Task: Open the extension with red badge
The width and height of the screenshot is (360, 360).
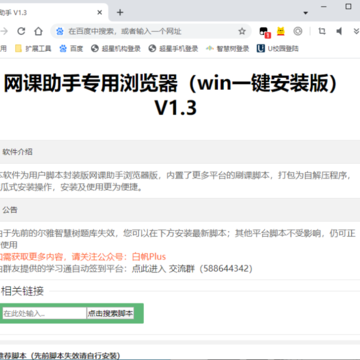Action: pos(265,32)
